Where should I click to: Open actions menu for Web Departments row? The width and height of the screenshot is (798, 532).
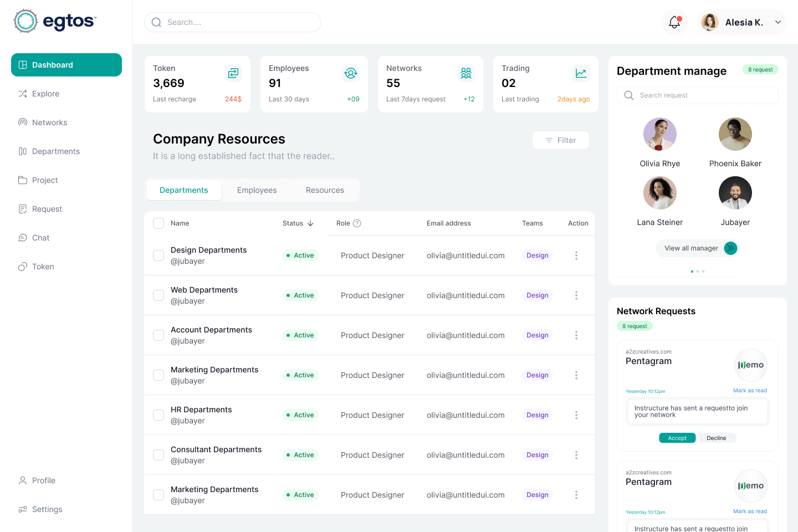point(576,295)
